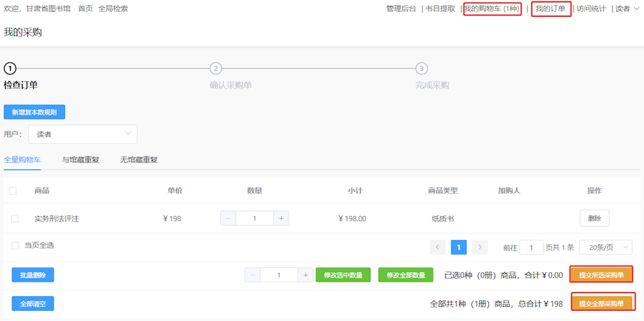Open 我的订单 link
Viewport: 644px width, 321px height.
tap(551, 8)
